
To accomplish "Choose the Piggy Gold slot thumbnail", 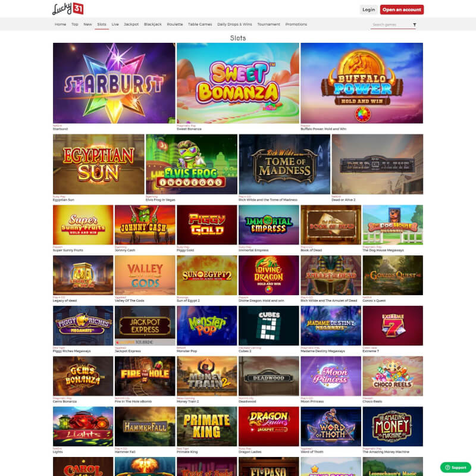I will (x=206, y=225).
